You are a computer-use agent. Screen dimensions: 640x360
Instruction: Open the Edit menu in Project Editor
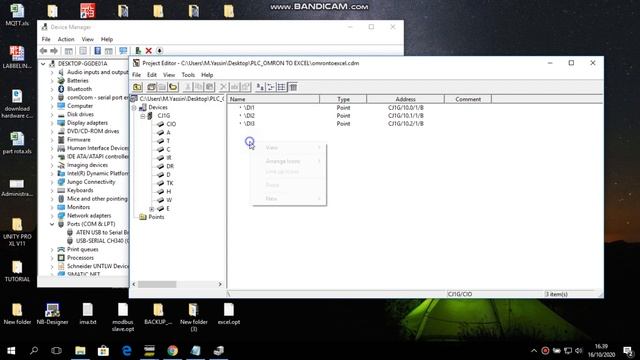click(x=152, y=75)
